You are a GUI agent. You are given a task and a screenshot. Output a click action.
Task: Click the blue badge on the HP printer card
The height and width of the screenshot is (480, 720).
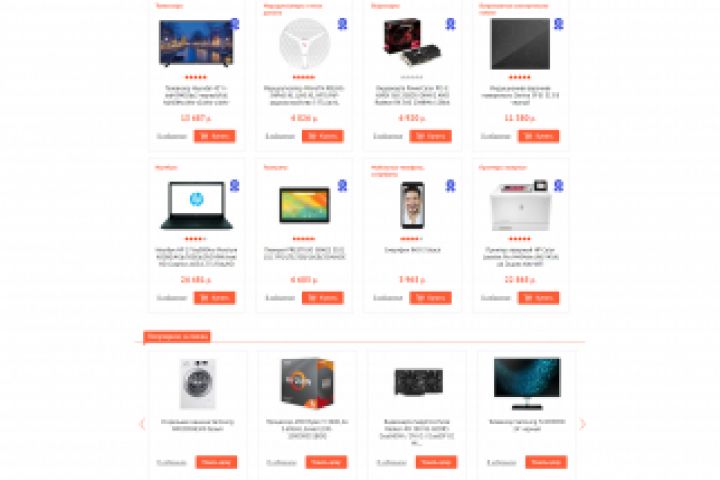coord(558,186)
